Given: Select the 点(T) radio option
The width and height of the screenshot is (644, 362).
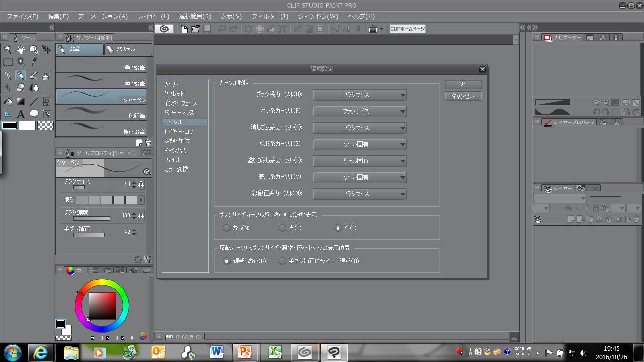Looking at the screenshot, I should click(282, 228).
